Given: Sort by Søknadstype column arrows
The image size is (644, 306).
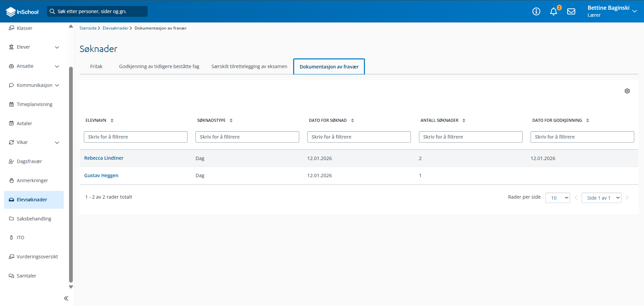Looking at the screenshot, I should click(x=231, y=120).
